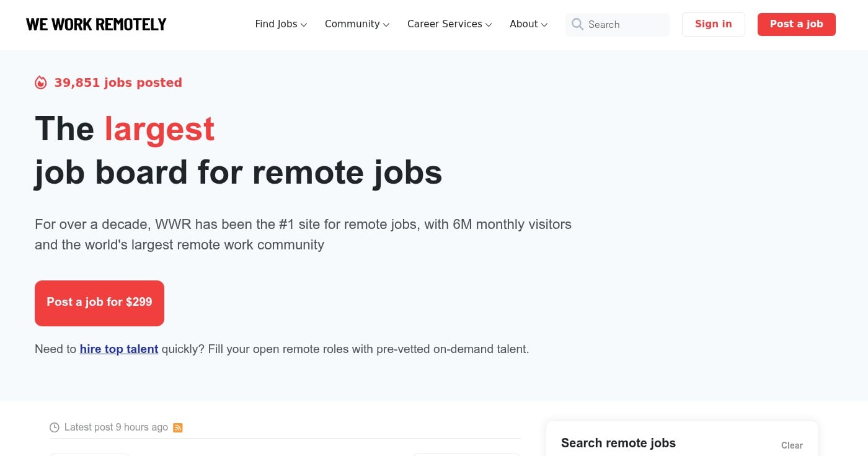Open the hire top talent link

tap(118, 349)
